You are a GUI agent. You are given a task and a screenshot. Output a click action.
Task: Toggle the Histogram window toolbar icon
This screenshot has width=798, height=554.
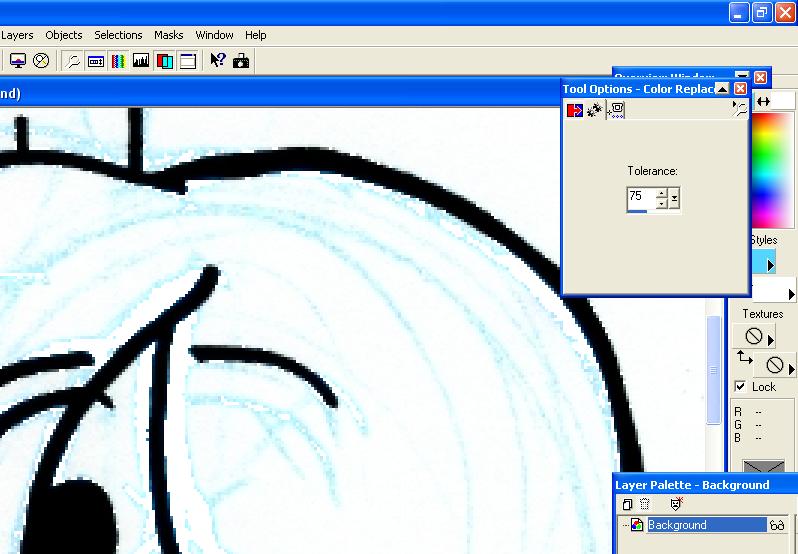(x=141, y=61)
